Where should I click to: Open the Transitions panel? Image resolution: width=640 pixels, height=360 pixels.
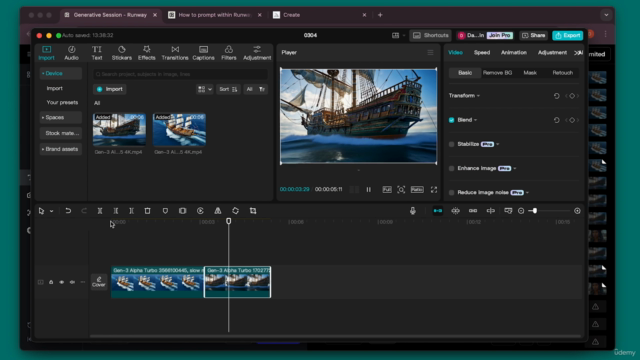[175, 53]
